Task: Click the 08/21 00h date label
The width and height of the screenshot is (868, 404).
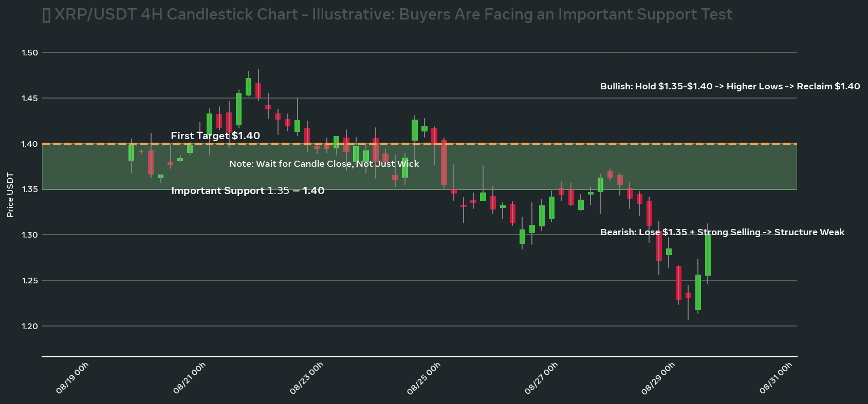Action: coord(190,378)
